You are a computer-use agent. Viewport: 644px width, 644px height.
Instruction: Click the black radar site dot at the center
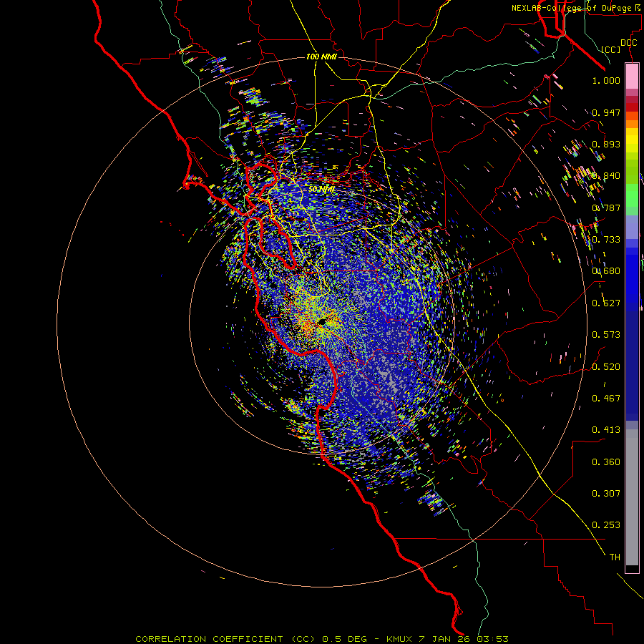point(322,321)
